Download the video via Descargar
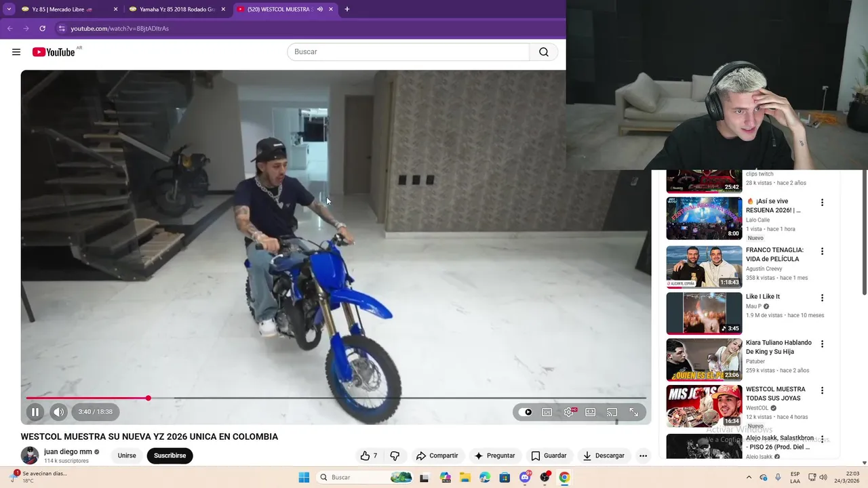 click(x=604, y=455)
